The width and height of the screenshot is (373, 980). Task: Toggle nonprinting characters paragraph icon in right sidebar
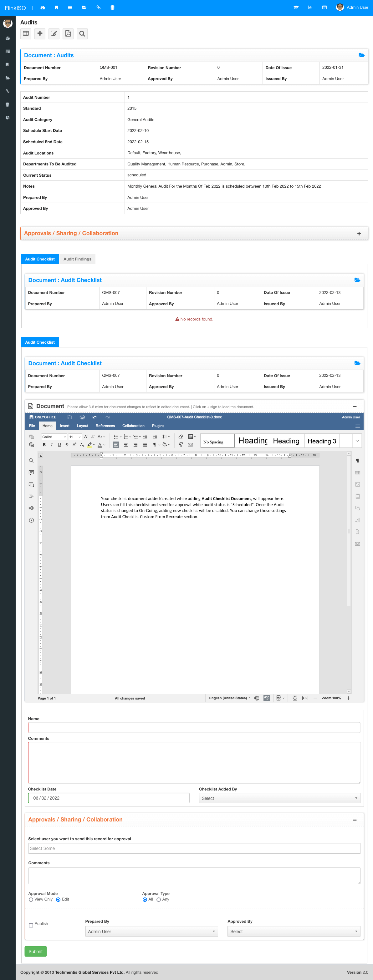click(357, 461)
